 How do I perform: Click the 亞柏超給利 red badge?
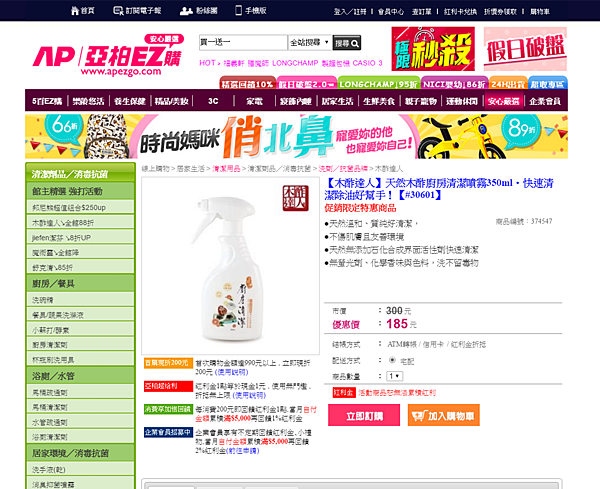pyautogui.click(x=168, y=386)
